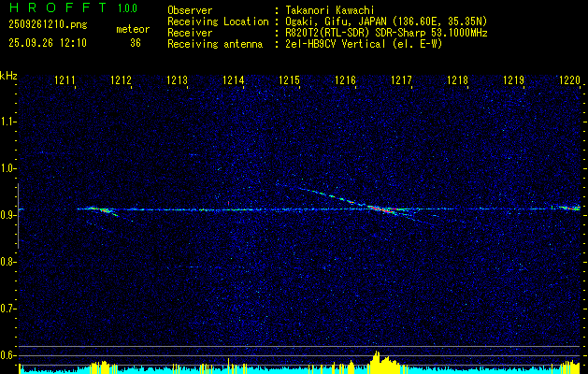Click the 0.7 kHz frequency label
This screenshot has height=374, width=588.
click(7, 309)
